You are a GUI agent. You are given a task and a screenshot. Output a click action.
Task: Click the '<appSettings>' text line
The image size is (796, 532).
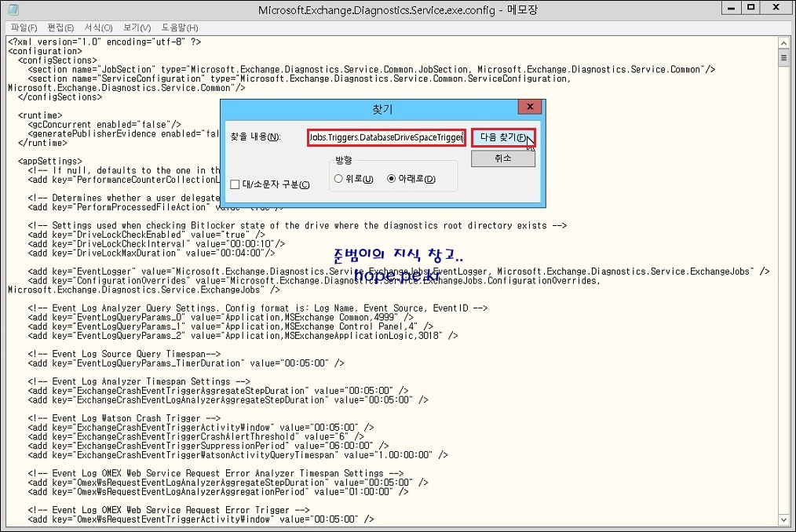tap(49, 162)
